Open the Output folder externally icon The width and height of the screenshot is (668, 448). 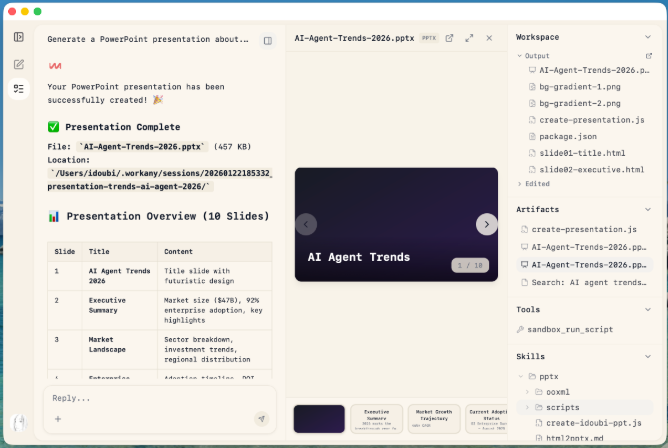click(x=649, y=56)
